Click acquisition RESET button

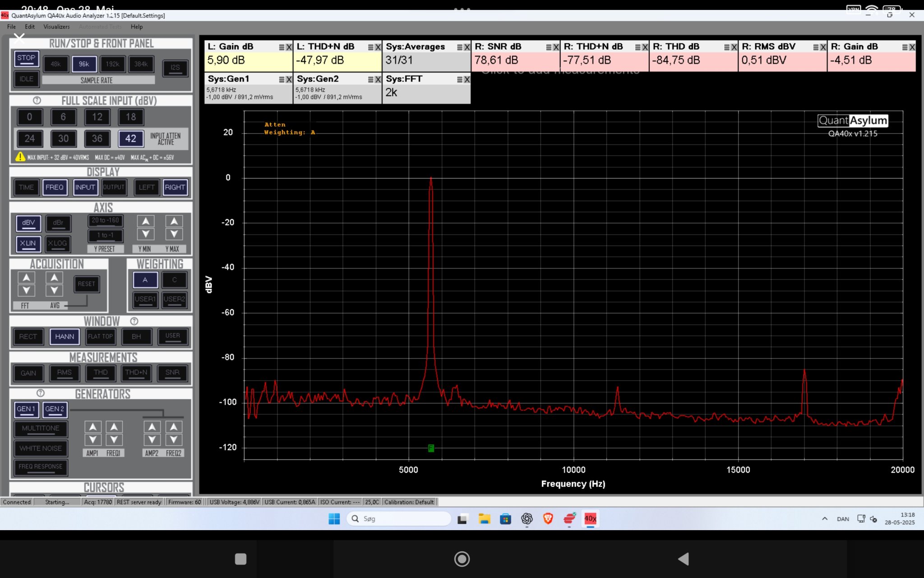(87, 284)
